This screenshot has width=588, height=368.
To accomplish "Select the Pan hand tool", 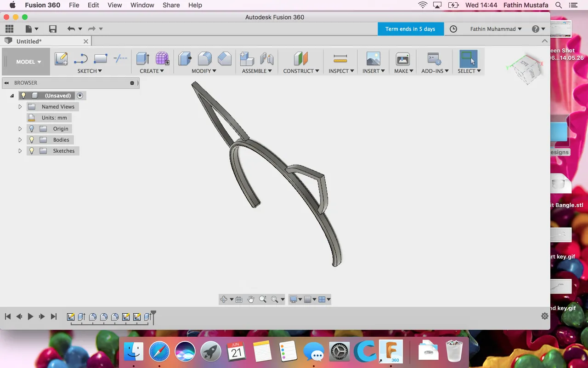I will [251, 299].
